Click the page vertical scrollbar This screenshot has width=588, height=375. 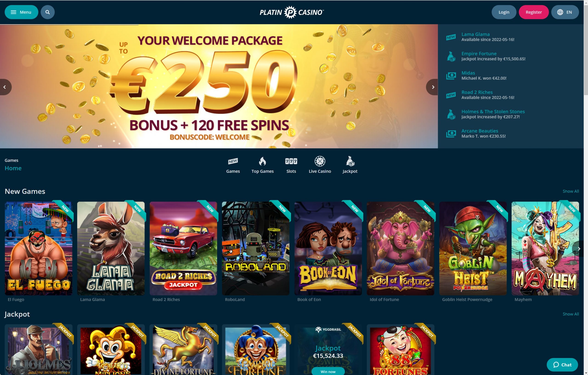click(x=586, y=49)
